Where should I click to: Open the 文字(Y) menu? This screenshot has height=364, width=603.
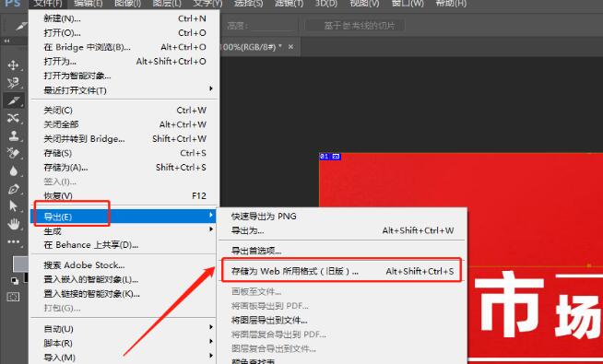207,4
